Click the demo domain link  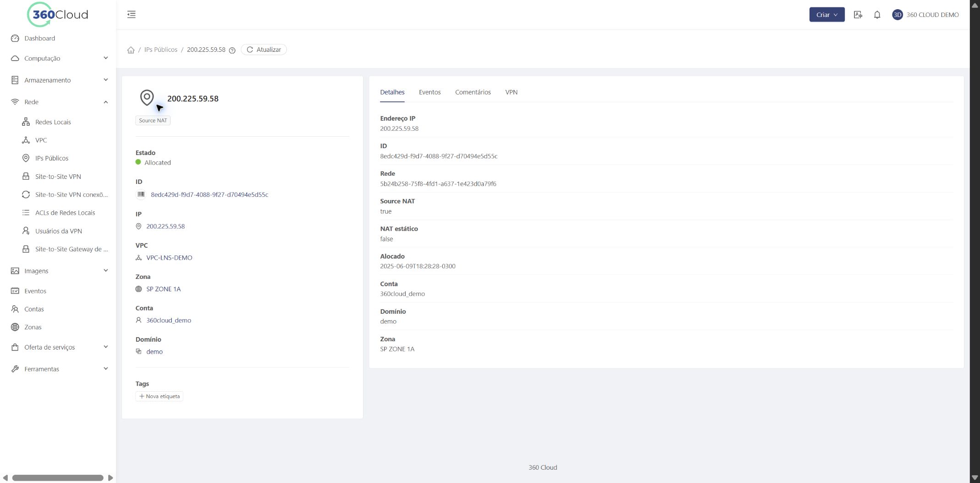(x=154, y=352)
